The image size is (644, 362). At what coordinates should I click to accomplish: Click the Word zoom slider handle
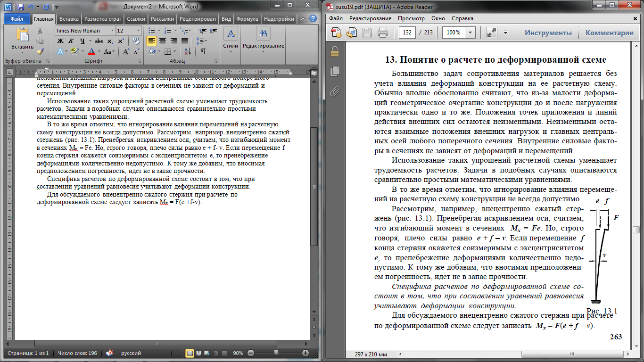click(276, 353)
